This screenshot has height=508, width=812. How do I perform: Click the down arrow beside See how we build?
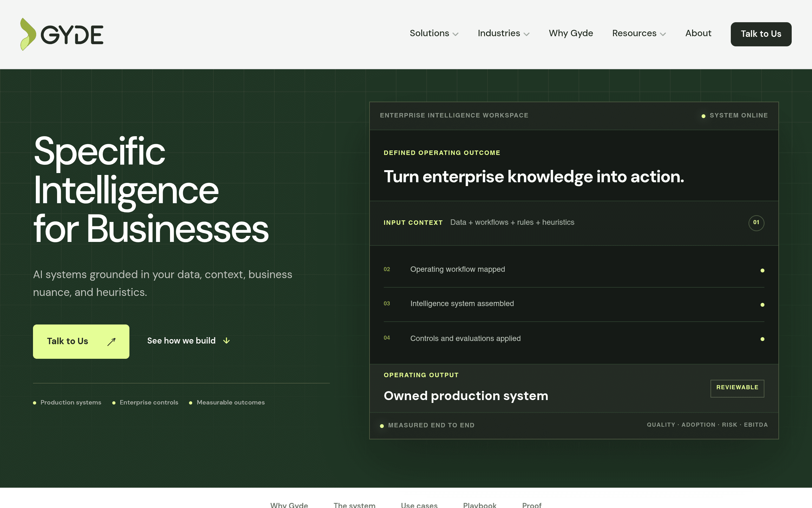[226, 341]
